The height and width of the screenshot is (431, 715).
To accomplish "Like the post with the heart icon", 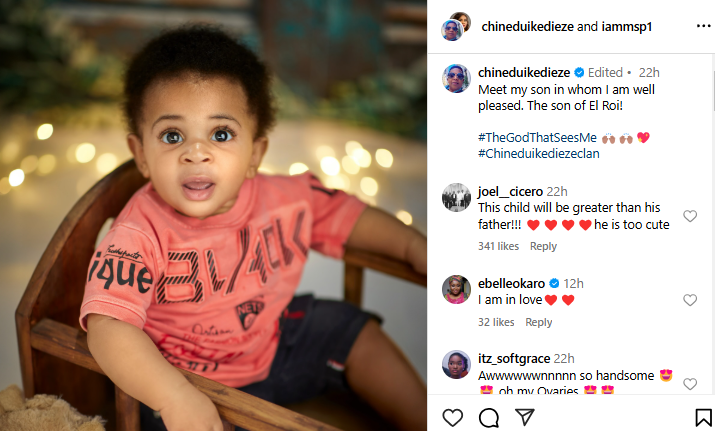I will coord(452,417).
